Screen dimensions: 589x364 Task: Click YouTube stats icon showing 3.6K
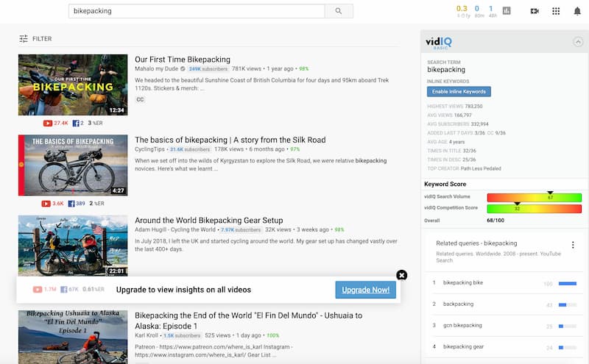(46, 204)
